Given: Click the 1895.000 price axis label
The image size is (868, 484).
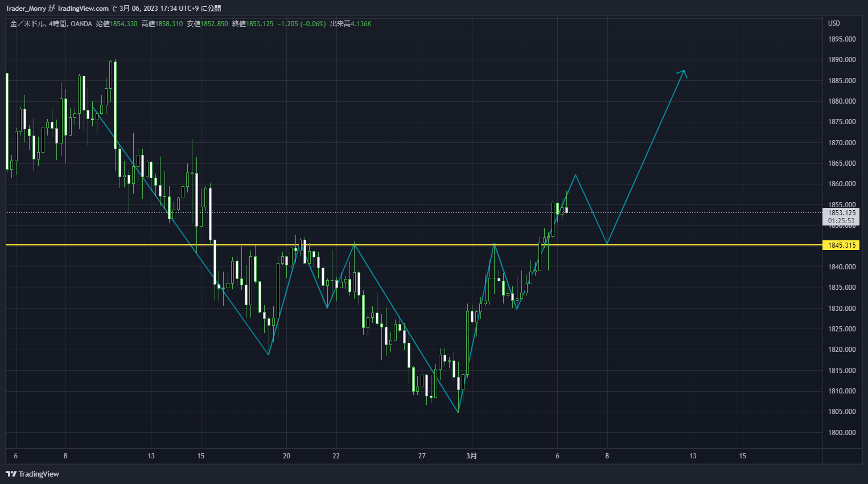Looking at the screenshot, I should click(x=842, y=39).
